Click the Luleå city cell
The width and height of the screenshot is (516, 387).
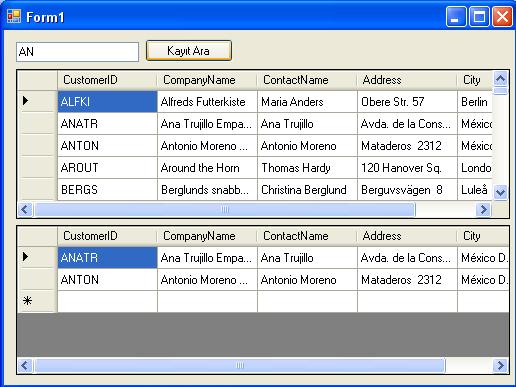tap(475, 190)
